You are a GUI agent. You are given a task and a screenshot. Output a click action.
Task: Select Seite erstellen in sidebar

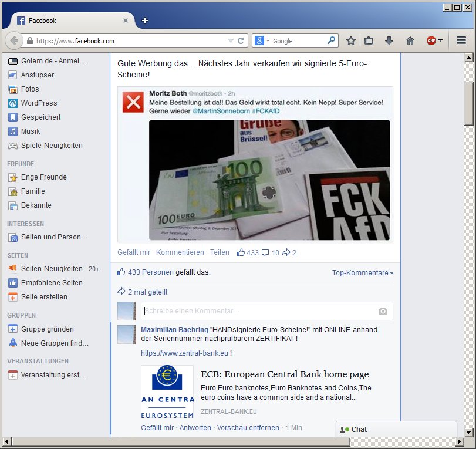[x=38, y=297]
